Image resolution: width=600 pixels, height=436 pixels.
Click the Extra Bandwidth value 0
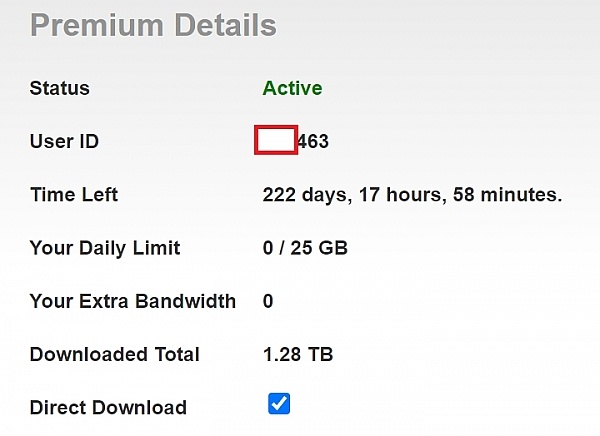click(268, 301)
